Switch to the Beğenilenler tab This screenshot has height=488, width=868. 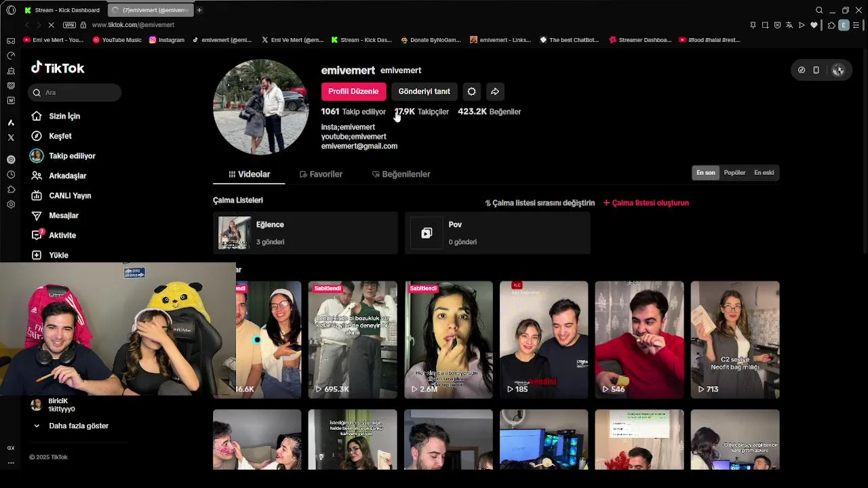(x=401, y=174)
